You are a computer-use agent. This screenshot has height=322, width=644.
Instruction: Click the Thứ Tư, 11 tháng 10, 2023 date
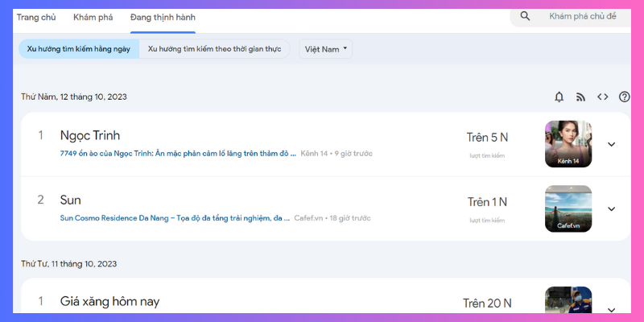(69, 264)
